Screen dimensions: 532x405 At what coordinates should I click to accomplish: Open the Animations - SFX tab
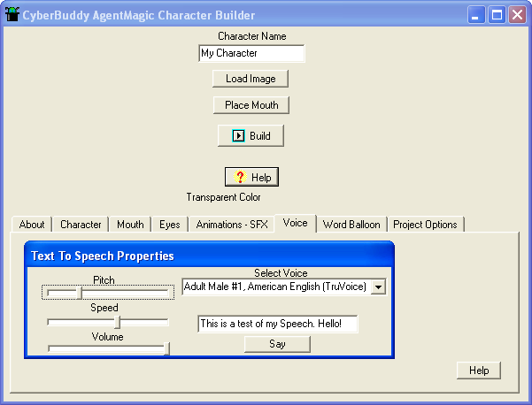point(232,225)
